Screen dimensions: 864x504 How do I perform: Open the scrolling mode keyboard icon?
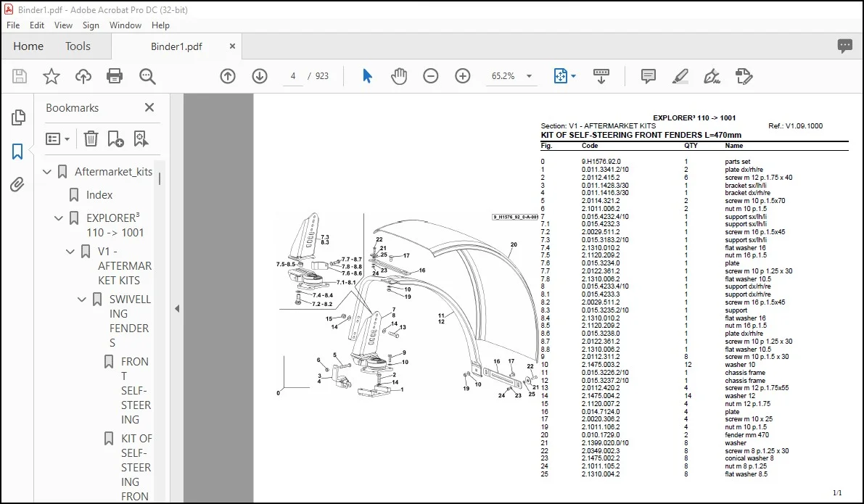tap(601, 76)
